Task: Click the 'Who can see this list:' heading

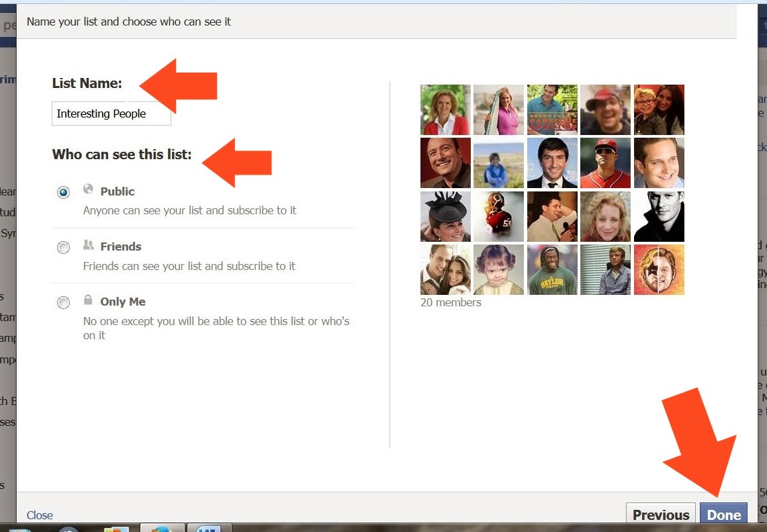Action: click(122, 154)
